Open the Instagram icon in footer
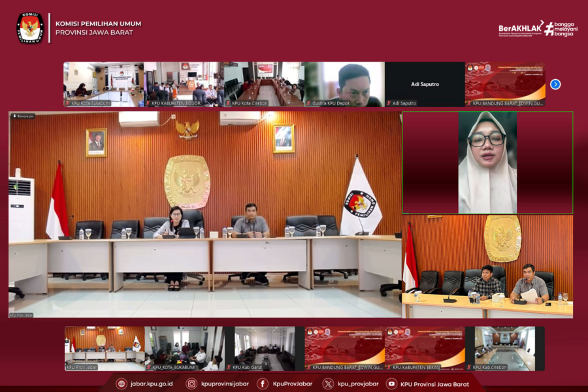 191,384
